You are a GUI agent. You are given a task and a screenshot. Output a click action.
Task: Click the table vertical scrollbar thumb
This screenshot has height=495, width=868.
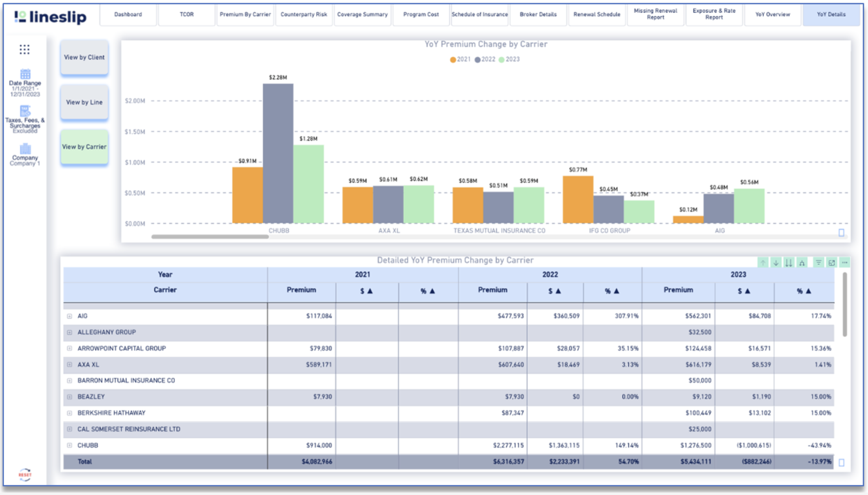845,305
